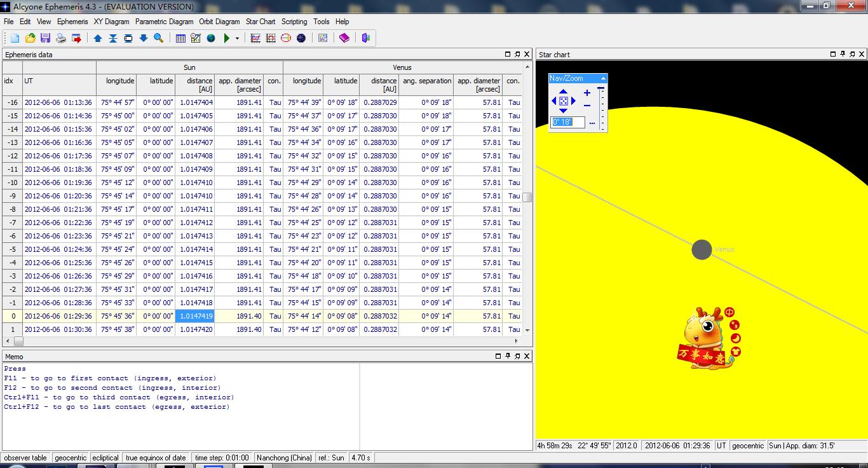Select table row with UT 2012-06-06 01:20:36

pyautogui.click(x=262, y=196)
